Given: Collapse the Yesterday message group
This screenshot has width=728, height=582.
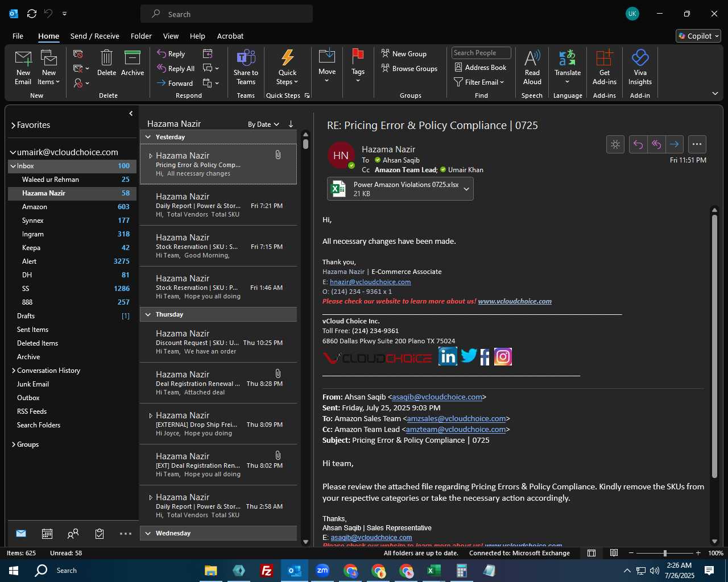Looking at the screenshot, I should tap(148, 137).
